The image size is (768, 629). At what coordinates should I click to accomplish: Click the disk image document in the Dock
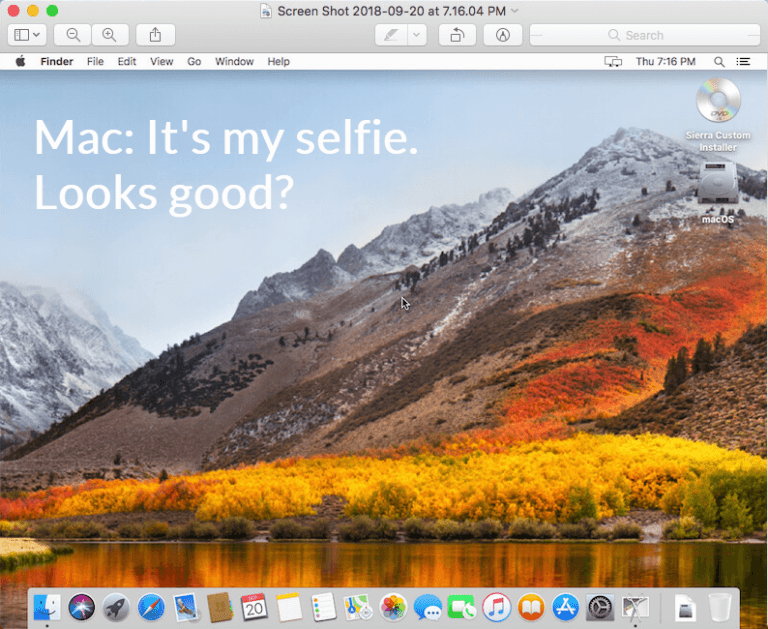pos(685,607)
